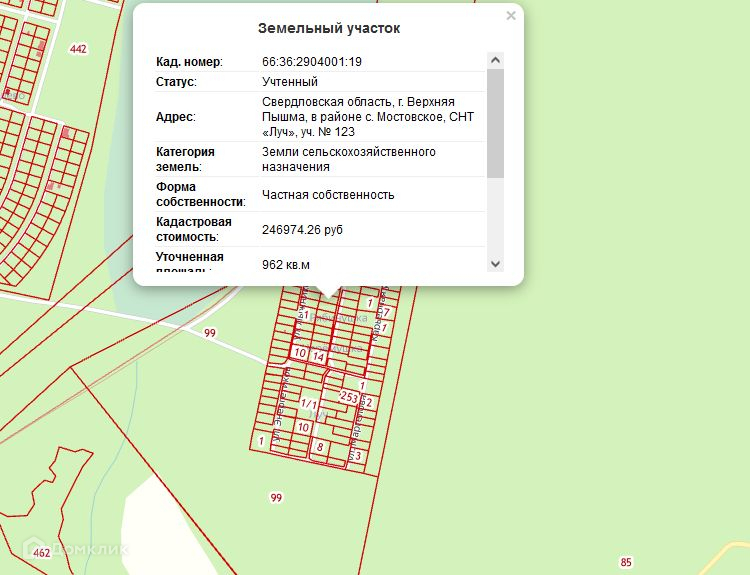750x575 pixels.
Task: Click parcel number 14 on map
Action: coord(319,356)
